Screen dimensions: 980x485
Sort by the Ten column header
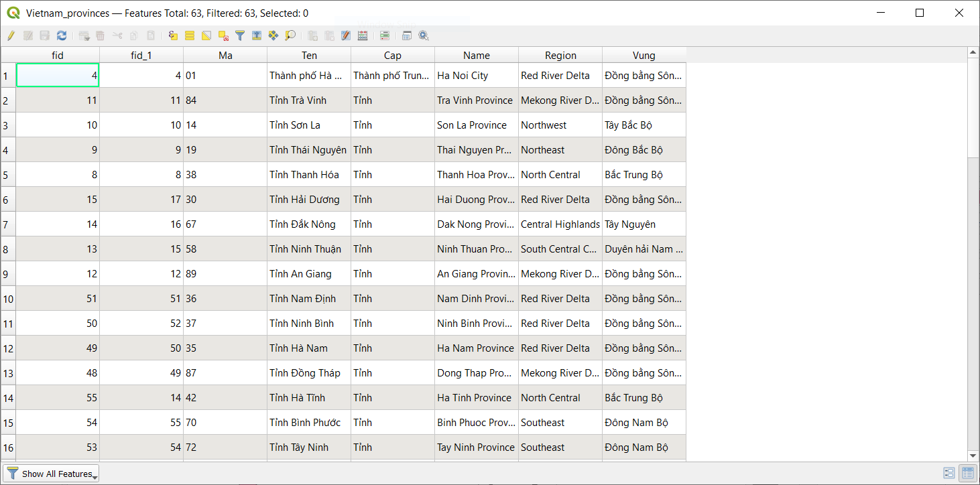(309, 55)
